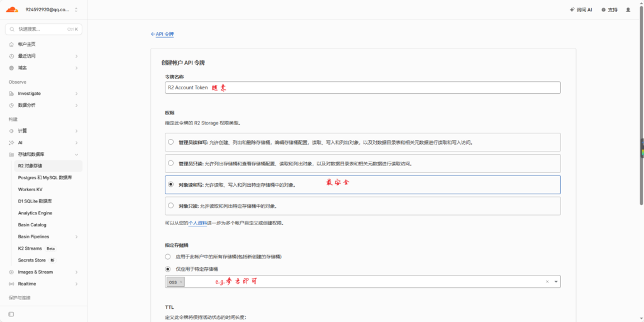Open 帐户主页 home icon

click(11, 44)
